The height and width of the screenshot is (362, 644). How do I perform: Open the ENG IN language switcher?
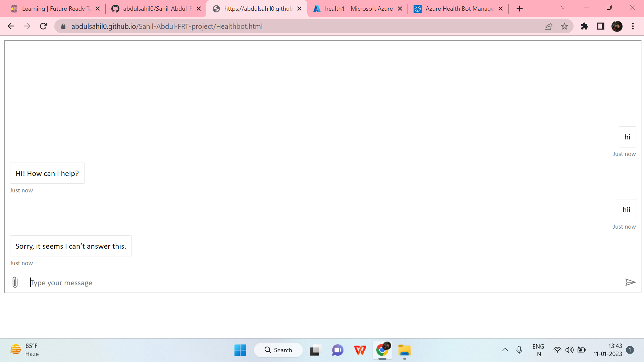pos(538,350)
